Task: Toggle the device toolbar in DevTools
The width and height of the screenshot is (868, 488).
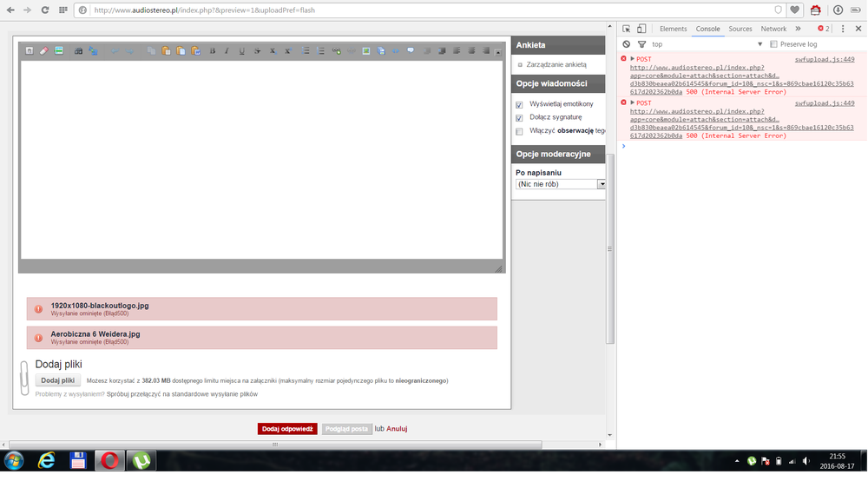Action: pyautogui.click(x=641, y=29)
